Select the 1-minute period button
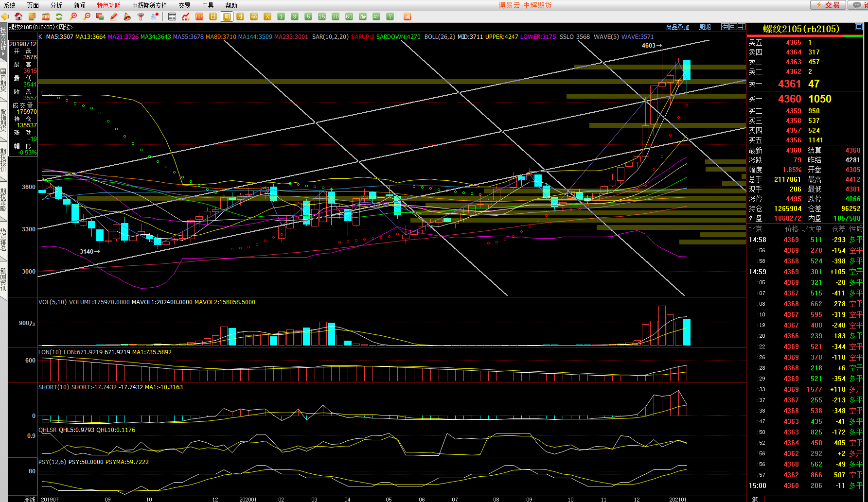Screen dimensions: 868x502 click(x=281, y=17)
